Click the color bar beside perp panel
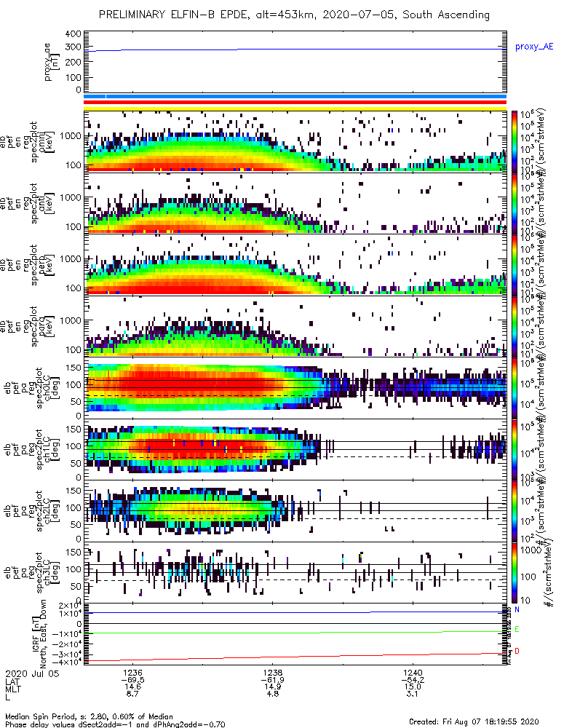This screenshot has height=728, width=564. point(515,265)
